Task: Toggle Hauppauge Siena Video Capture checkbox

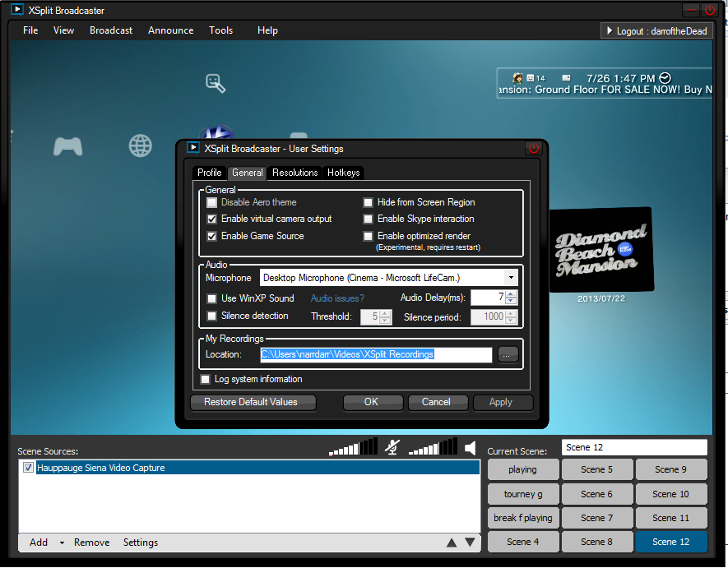Action: [28, 467]
